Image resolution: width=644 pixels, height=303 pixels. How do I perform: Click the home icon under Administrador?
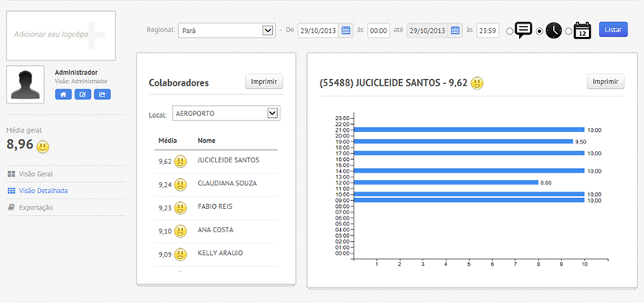point(64,94)
